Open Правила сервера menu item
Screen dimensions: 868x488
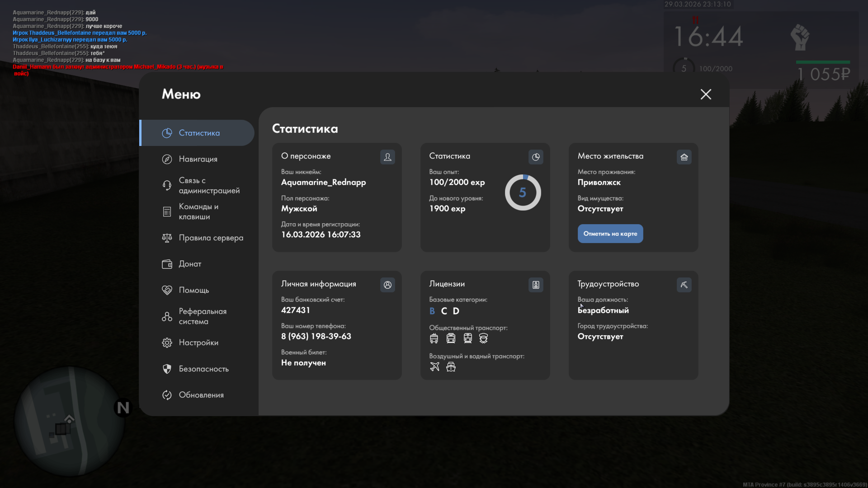[x=211, y=238]
